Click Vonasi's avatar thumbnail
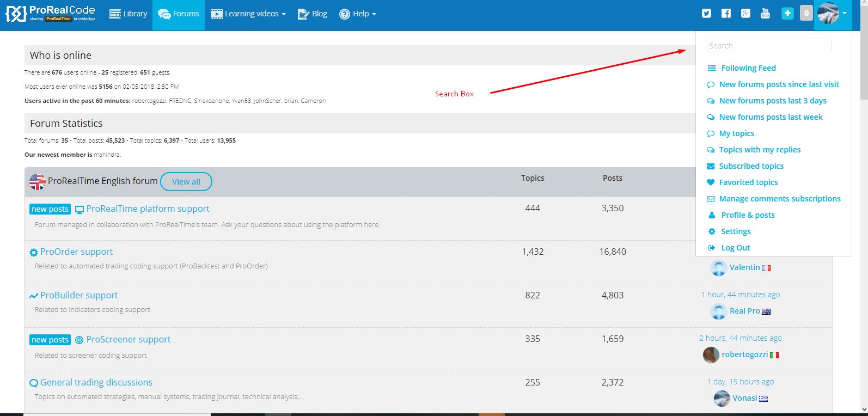868x416 pixels. point(722,399)
